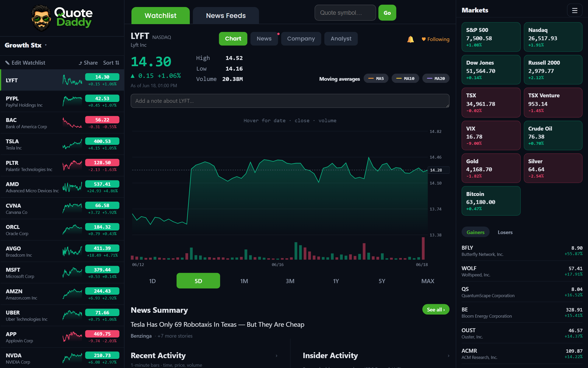
Task: Click the Sort arrows icon
Action: (117, 63)
